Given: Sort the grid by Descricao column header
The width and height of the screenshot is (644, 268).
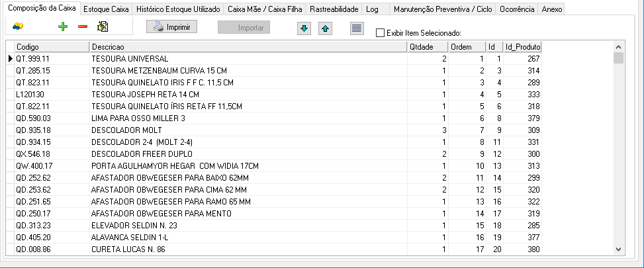Looking at the screenshot, I should (248, 47).
